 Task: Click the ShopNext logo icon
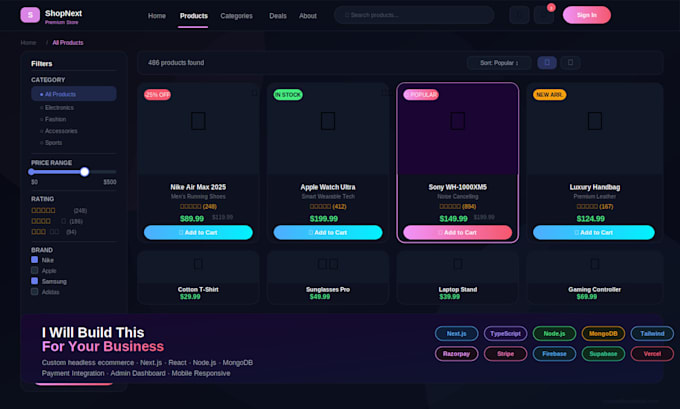click(x=30, y=15)
